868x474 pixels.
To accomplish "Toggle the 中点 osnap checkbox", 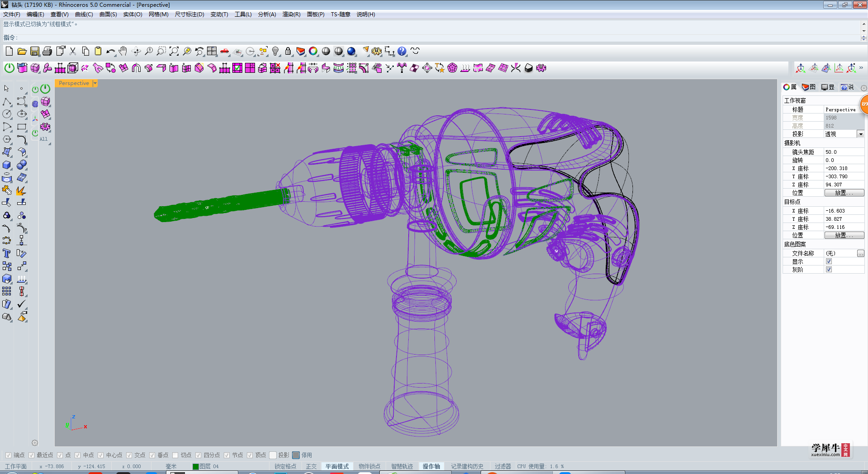I will click(x=78, y=455).
